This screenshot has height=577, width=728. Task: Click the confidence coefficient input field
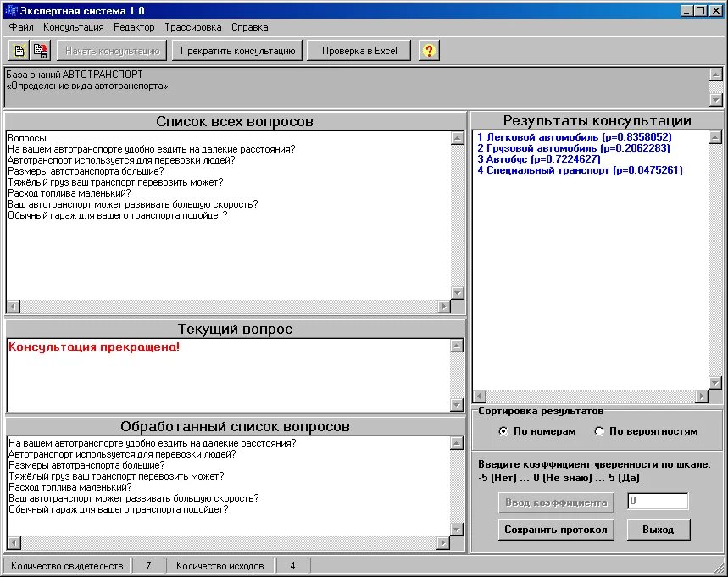[x=658, y=502]
